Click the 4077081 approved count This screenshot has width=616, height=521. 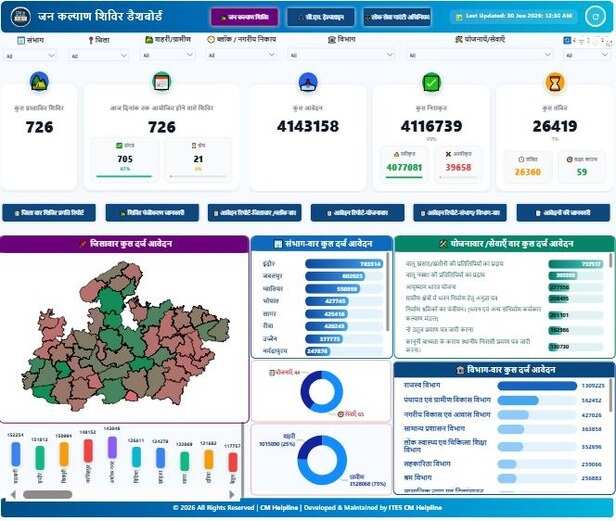pos(404,168)
